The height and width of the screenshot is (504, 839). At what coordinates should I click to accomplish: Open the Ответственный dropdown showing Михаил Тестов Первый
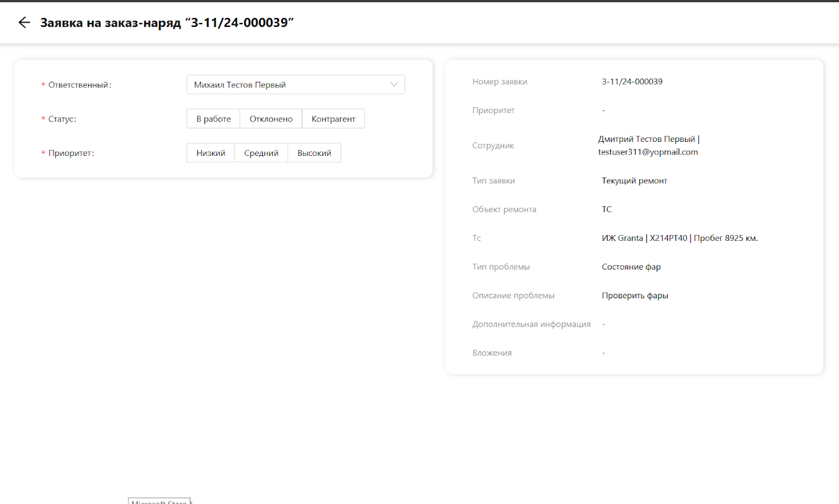288,85
